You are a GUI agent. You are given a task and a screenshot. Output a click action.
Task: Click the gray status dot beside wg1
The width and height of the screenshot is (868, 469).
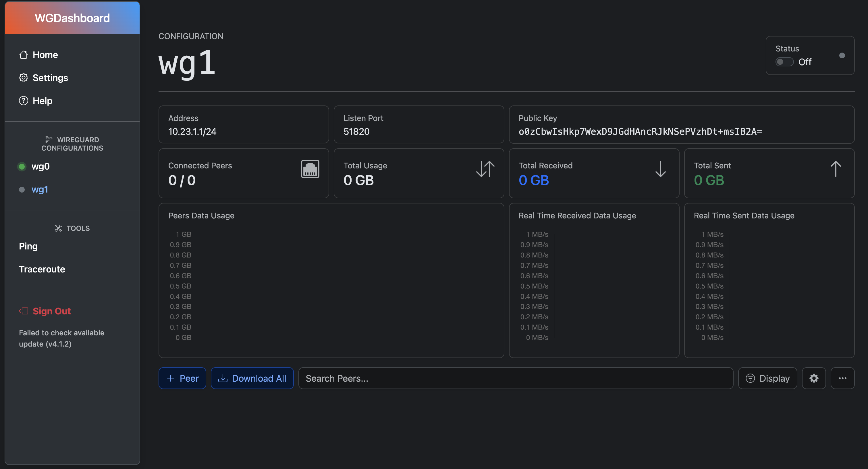click(22, 189)
